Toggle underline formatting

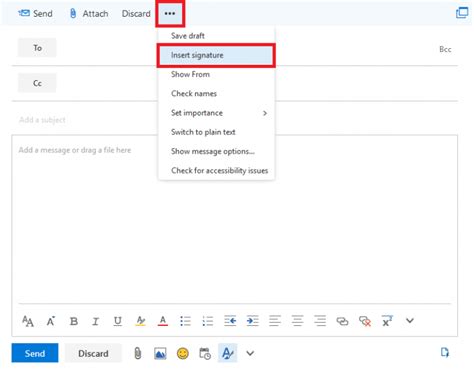(118, 321)
